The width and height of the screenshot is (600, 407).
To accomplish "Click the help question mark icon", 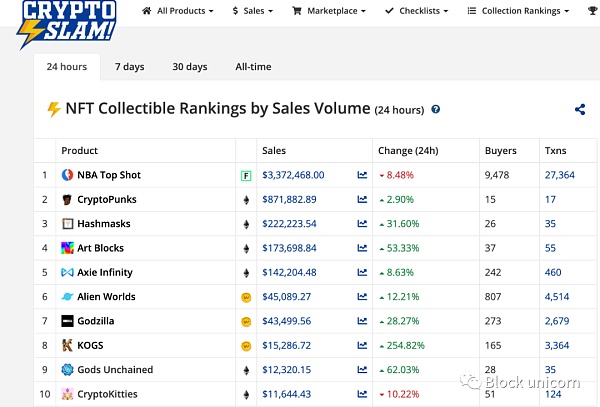I will click(435, 110).
